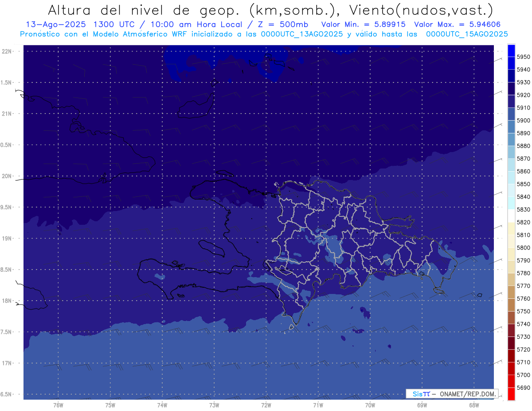The height and width of the screenshot is (411, 532).
Task: Click the "17N" latitude label
Action: pos(7,363)
